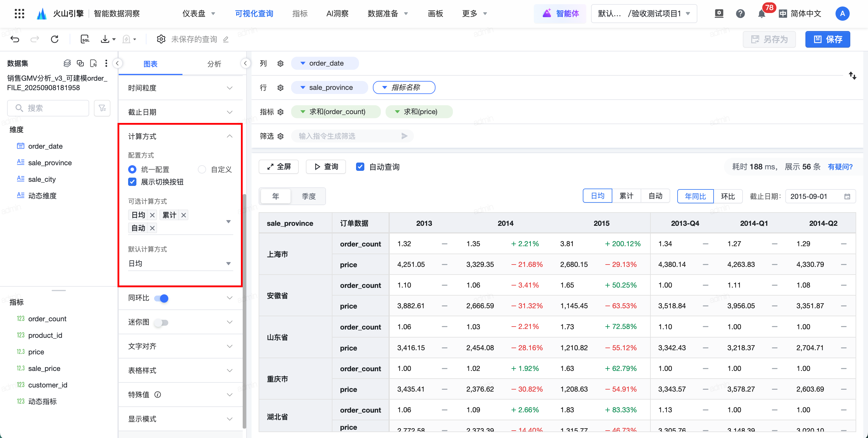Open the 默认计算方式 dropdown

coord(180,263)
